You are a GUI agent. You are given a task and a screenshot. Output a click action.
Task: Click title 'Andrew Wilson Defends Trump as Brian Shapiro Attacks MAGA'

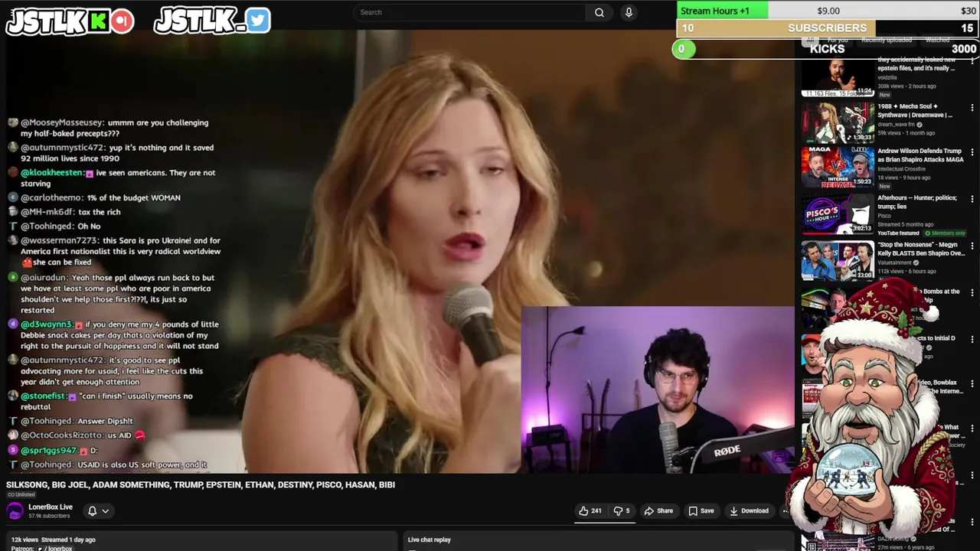pyautogui.click(x=920, y=155)
